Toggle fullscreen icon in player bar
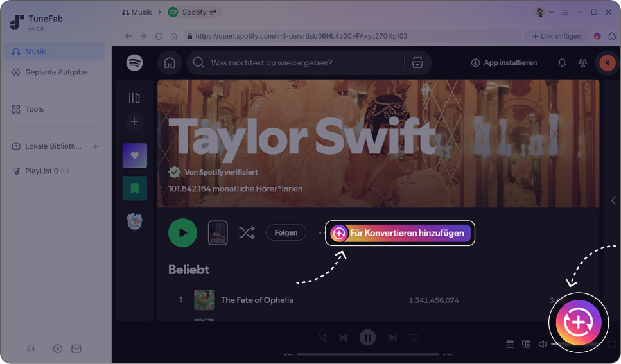The height and width of the screenshot is (364, 621). [x=611, y=344]
